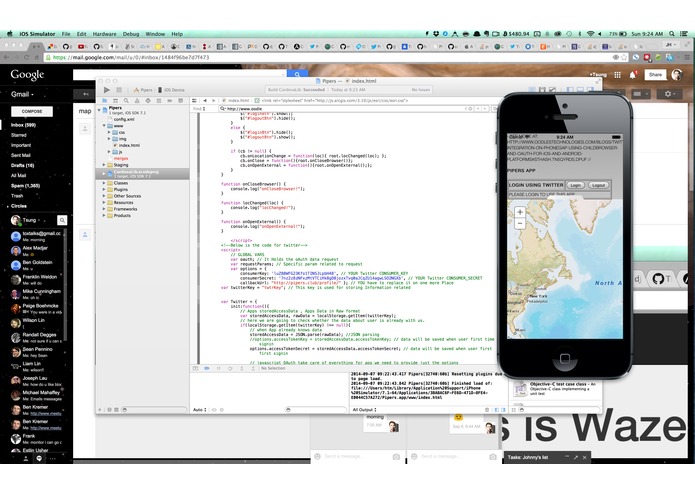Screen dimensions: 695x494
Task: Expand the css folder
Action: coord(109,132)
